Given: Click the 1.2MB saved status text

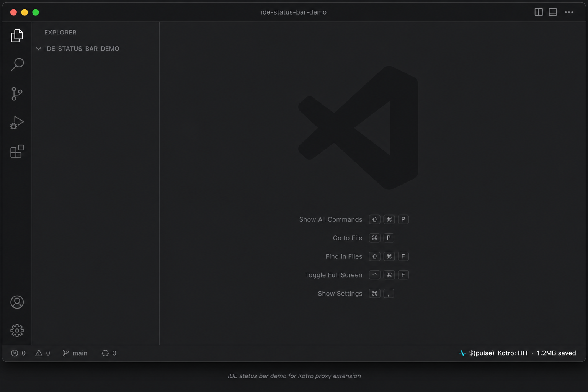Looking at the screenshot, I should (x=556, y=353).
